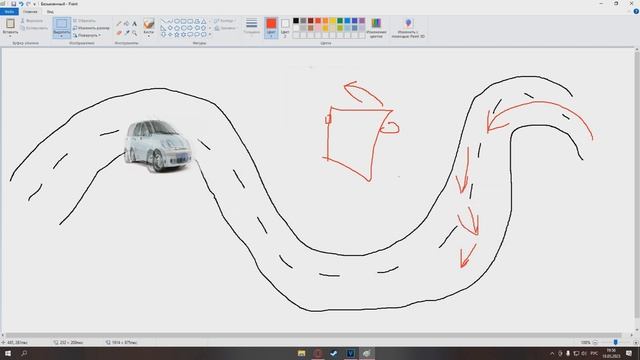Expand the shapes gallery list
This screenshot has width=640, height=360.
coord(210,35)
